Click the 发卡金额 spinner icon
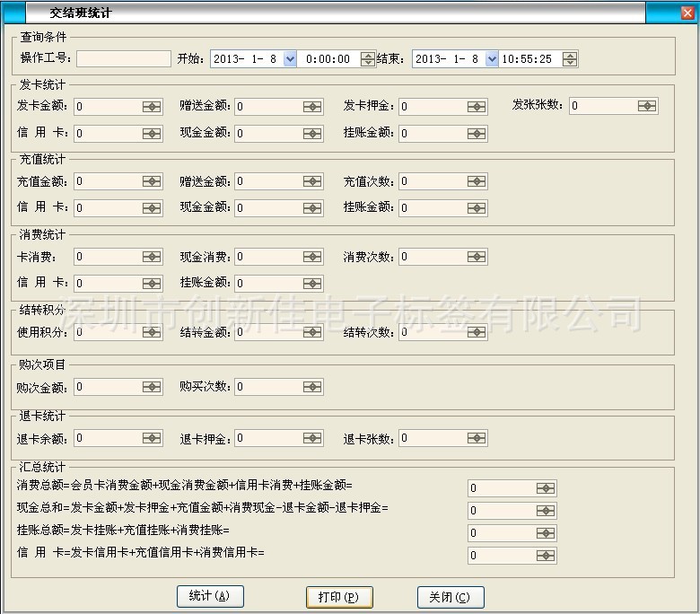 152,107
